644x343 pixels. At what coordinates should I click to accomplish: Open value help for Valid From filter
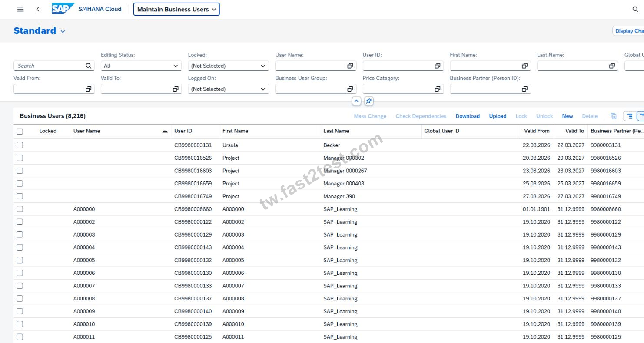pos(88,89)
